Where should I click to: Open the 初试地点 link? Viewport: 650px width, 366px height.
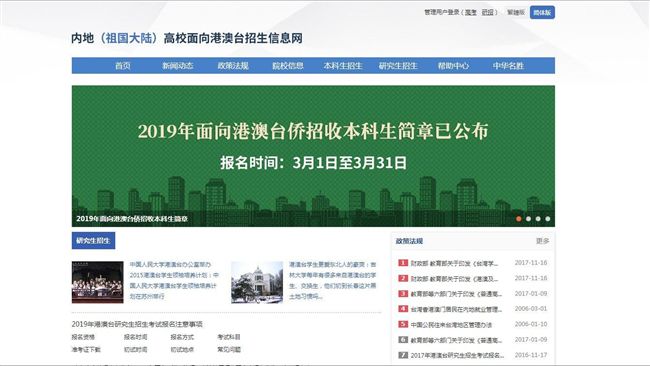point(182,349)
